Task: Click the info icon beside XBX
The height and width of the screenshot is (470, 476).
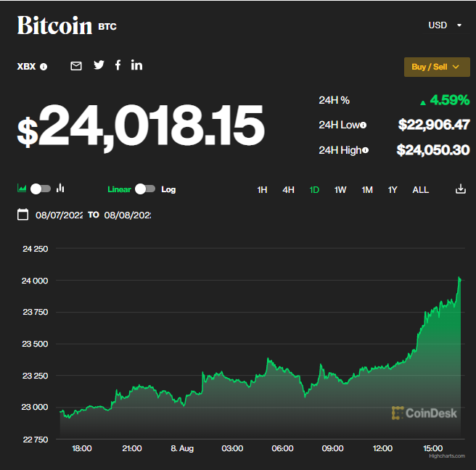Action: click(44, 67)
